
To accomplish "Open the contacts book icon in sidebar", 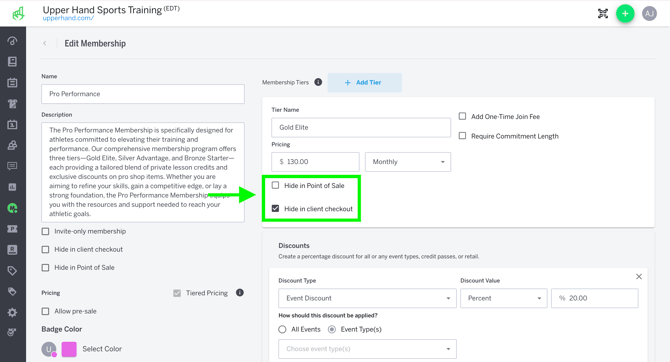I will [12, 62].
